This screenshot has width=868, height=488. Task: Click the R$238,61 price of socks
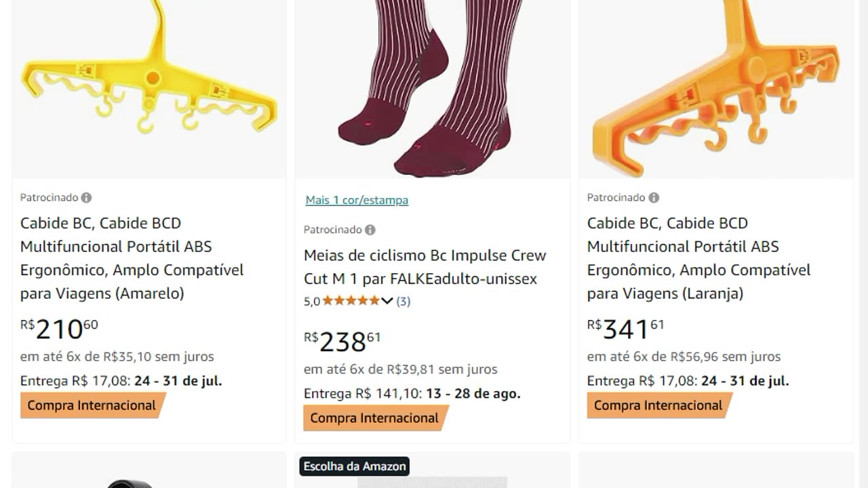coord(342,342)
